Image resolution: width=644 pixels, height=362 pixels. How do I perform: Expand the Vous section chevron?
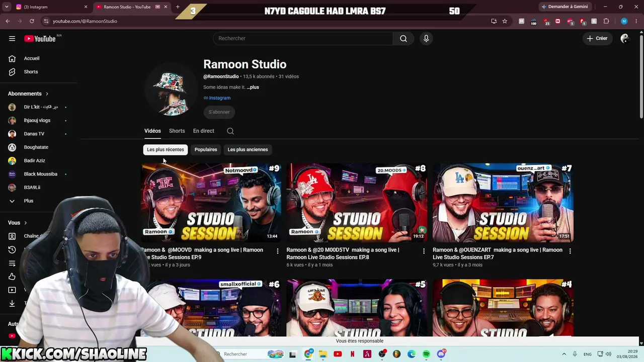point(25,223)
